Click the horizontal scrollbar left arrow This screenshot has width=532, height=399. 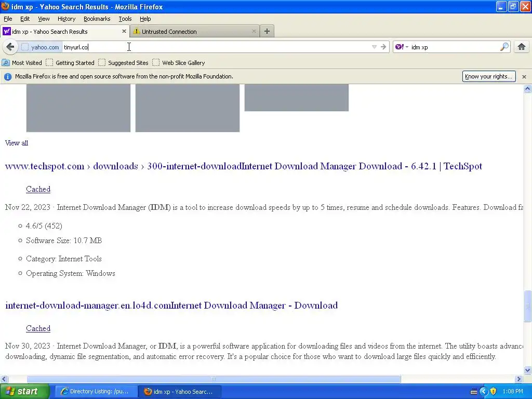pyautogui.click(x=4, y=379)
